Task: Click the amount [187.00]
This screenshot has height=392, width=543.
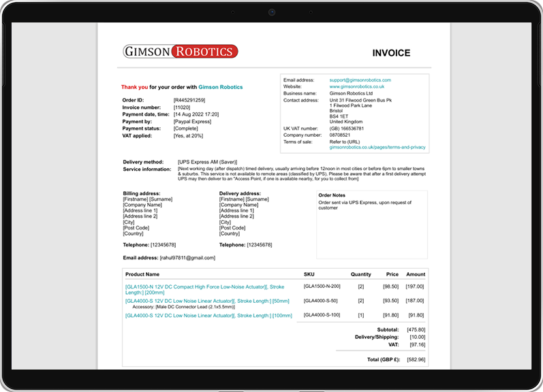Action: point(414,301)
